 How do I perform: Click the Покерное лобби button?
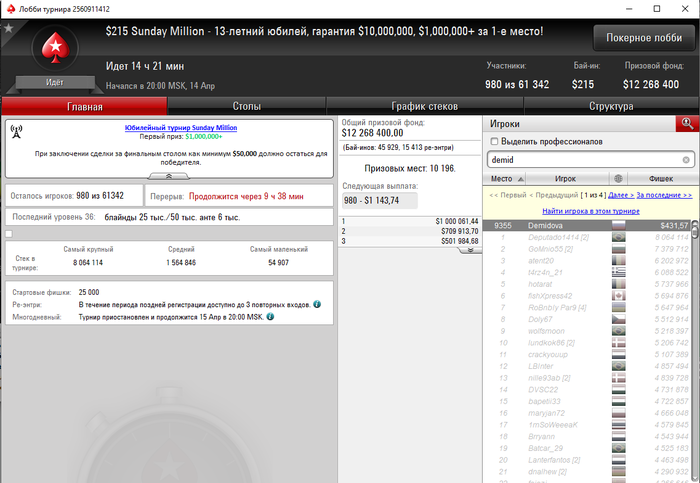(644, 38)
